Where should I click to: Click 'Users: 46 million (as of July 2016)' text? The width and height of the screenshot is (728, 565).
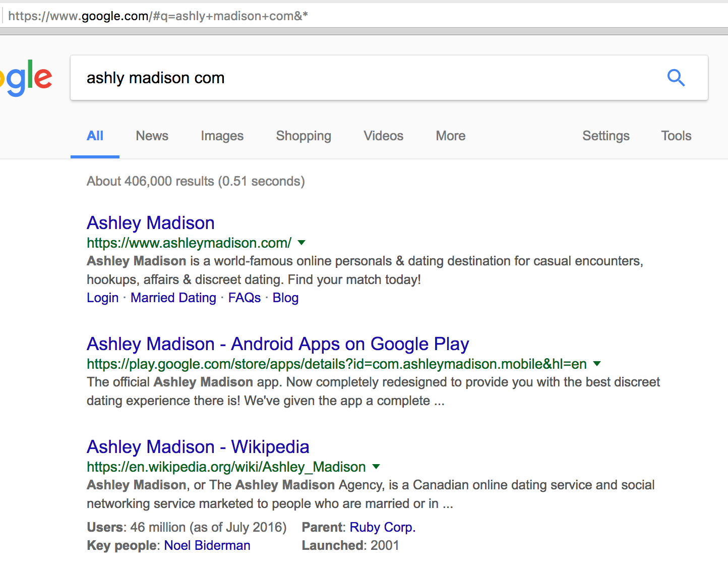tap(187, 527)
